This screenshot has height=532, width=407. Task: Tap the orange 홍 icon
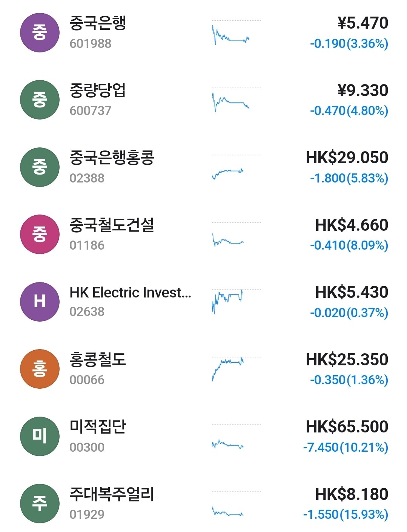tap(40, 369)
